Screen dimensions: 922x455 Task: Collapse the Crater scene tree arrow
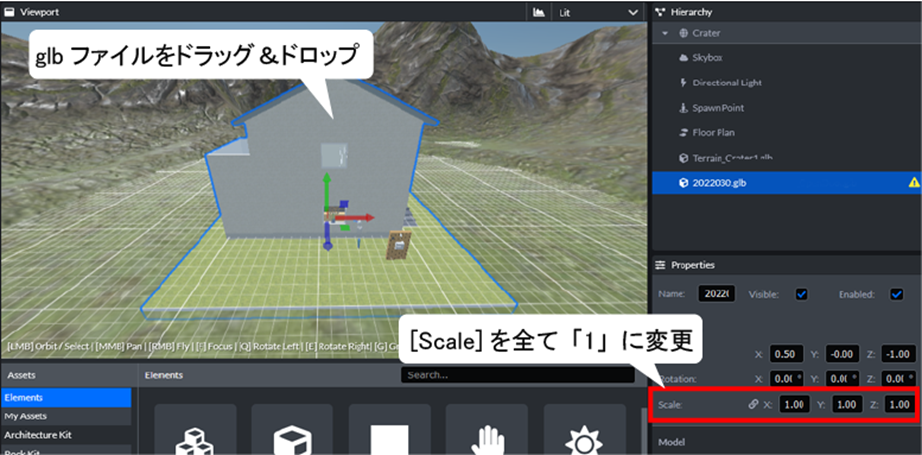(x=663, y=33)
